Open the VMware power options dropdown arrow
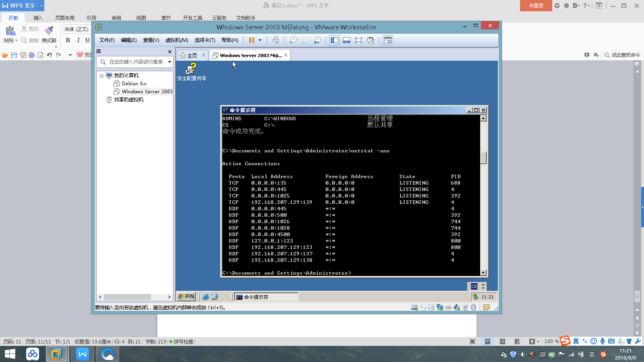The width and height of the screenshot is (644, 362). coord(260,40)
